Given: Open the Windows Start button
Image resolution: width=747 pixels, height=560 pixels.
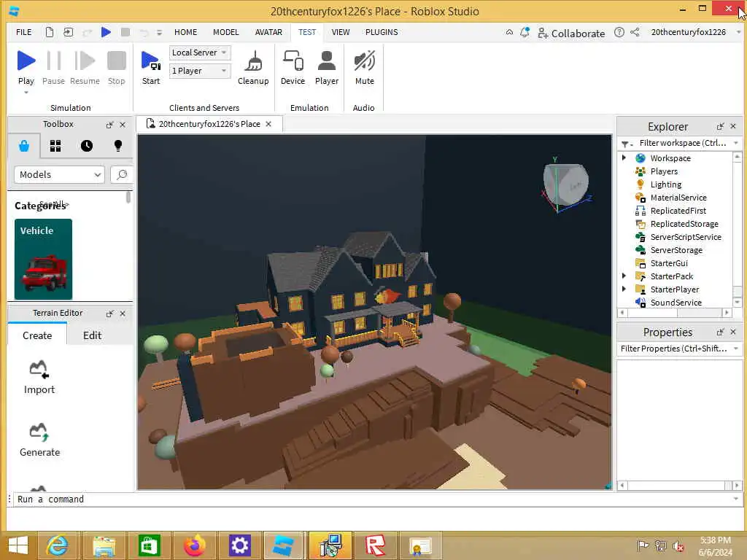Looking at the screenshot, I should point(18,545).
